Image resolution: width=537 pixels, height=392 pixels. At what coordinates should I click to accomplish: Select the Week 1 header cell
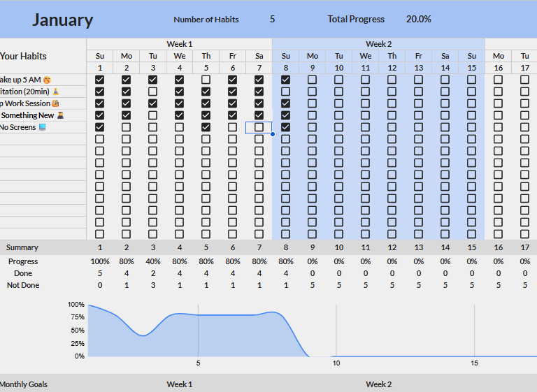[179, 44]
